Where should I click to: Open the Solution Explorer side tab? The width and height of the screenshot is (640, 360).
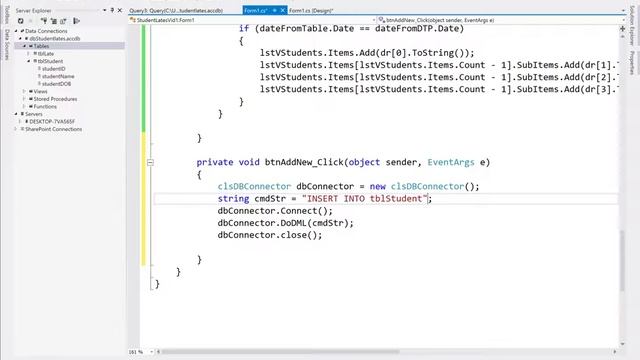tap(631, 26)
